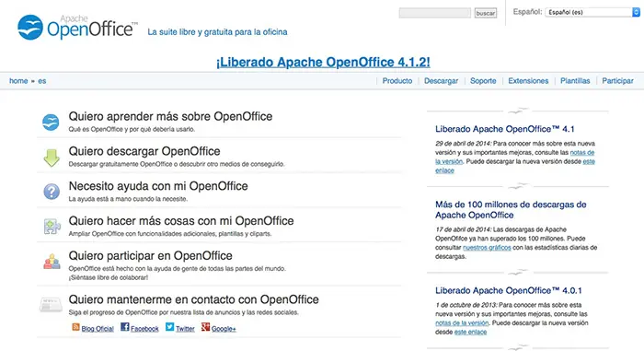The width and height of the screenshot is (644, 351).
Task: Click the date text '17 de abril de 2014'
Action: (x=464, y=229)
